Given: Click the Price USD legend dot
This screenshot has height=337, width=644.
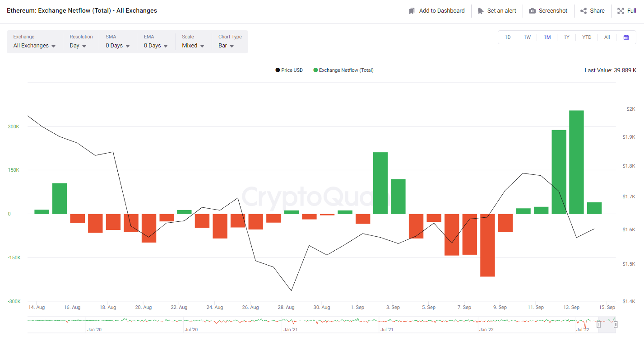Looking at the screenshot, I should tap(277, 70).
